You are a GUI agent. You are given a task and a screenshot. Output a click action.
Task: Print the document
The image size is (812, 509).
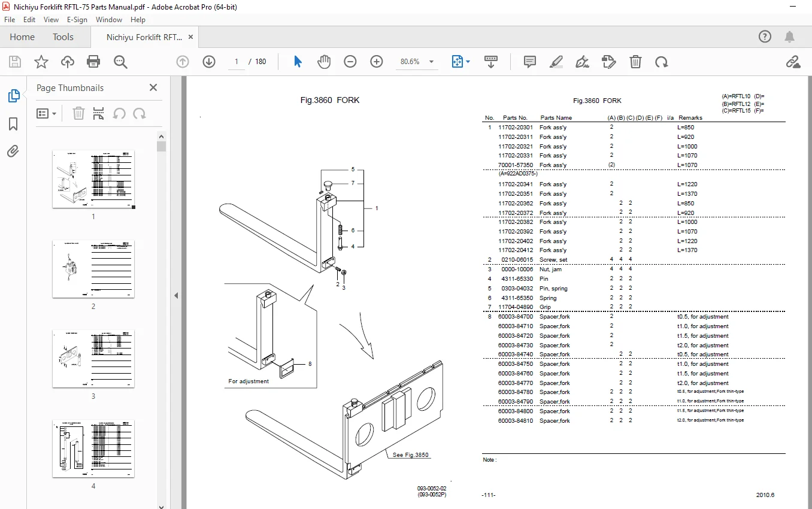(93, 62)
